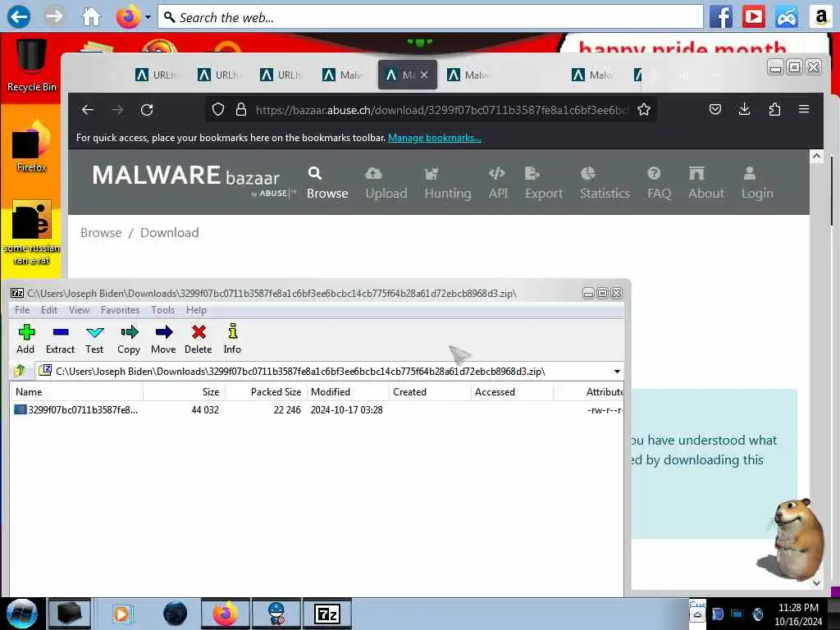Open the Firefox downloads panel
Screen dimensions: 840x630
pos(745,110)
